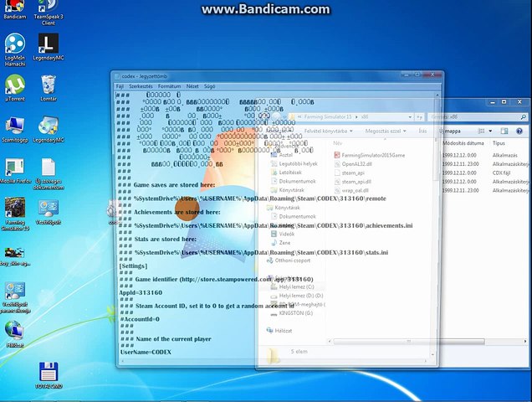Expand the Felvétel könyvtárba dropdown
This screenshot has width=532, height=402.
pyautogui.click(x=329, y=131)
